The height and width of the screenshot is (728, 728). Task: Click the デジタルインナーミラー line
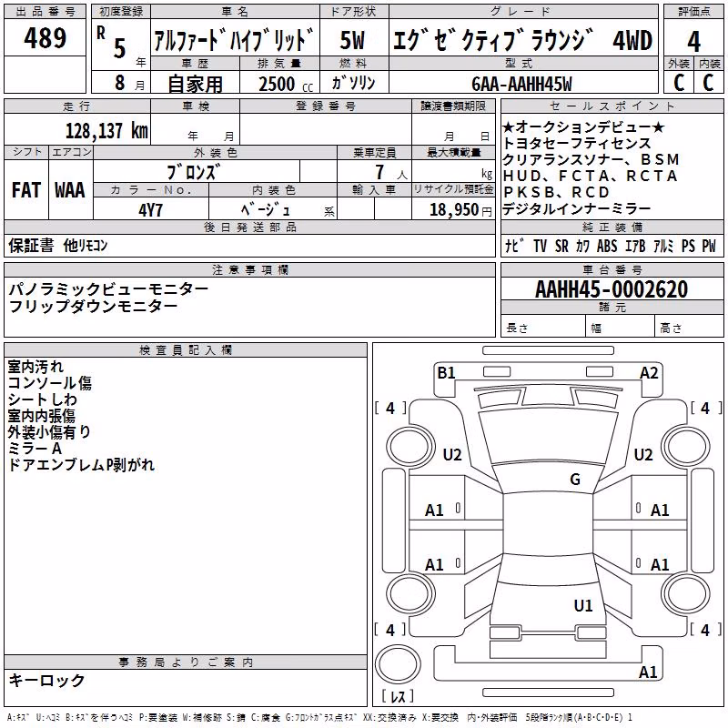pyautogui.click(x=577, y=209)
